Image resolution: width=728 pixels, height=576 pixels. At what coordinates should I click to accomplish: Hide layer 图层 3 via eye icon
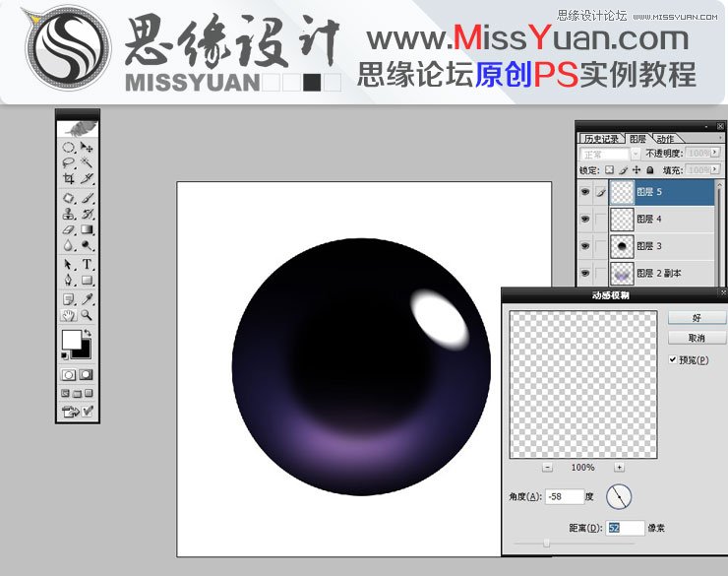(x=585, y=246)
